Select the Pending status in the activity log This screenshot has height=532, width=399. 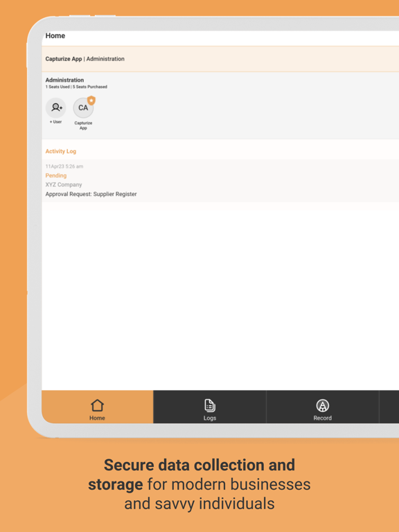click(56, 175)
